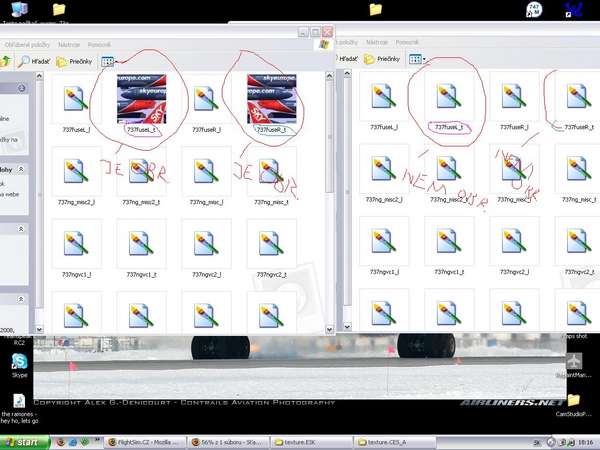Select 737ng_misc2_l file in right window
This screenshot has height=450, width=600.
click(x=384, y=174)
